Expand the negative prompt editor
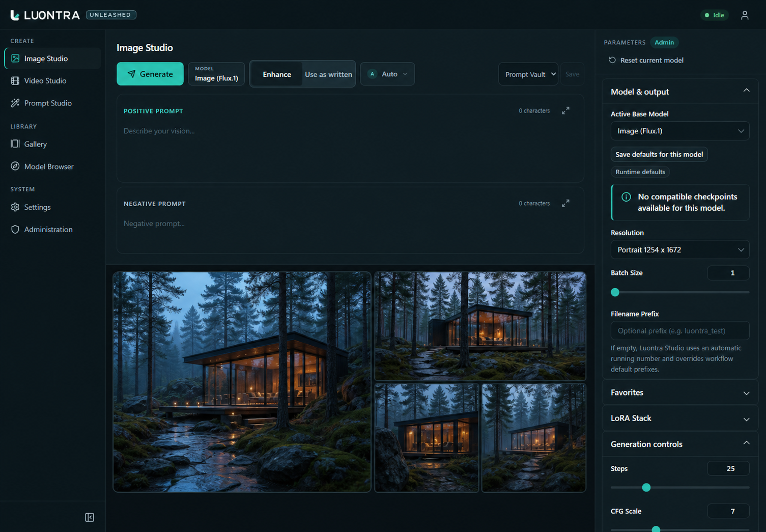 565,203
